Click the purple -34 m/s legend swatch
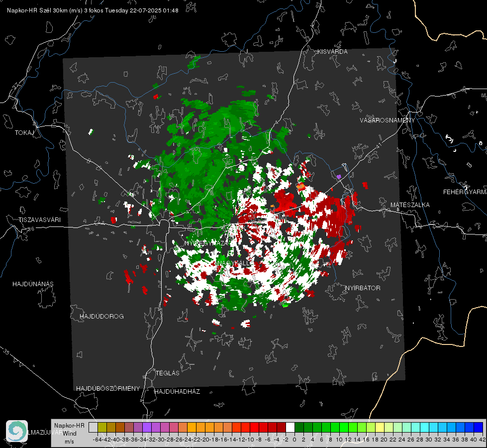Screen dimensions: 487x448 (147, 427)
